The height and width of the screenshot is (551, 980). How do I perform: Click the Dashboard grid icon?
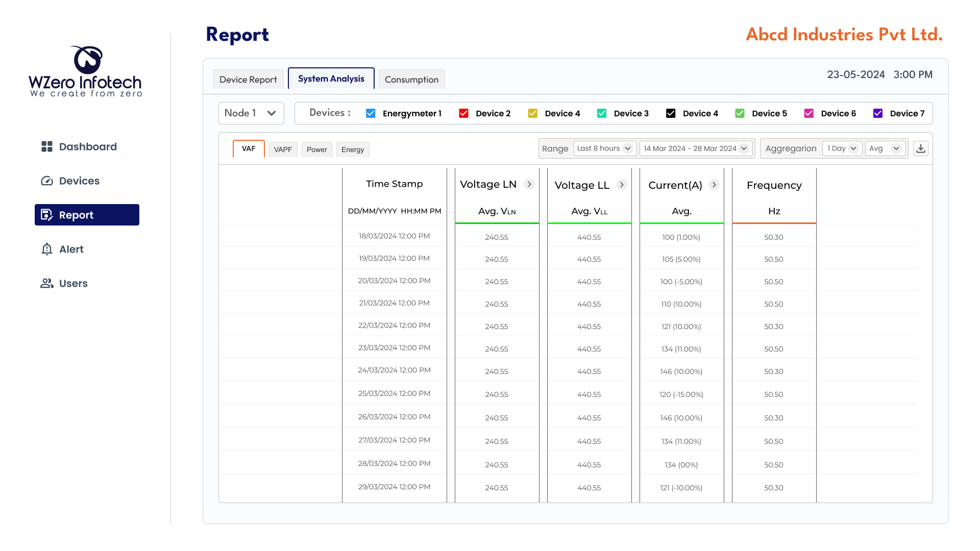click(47, 146)
